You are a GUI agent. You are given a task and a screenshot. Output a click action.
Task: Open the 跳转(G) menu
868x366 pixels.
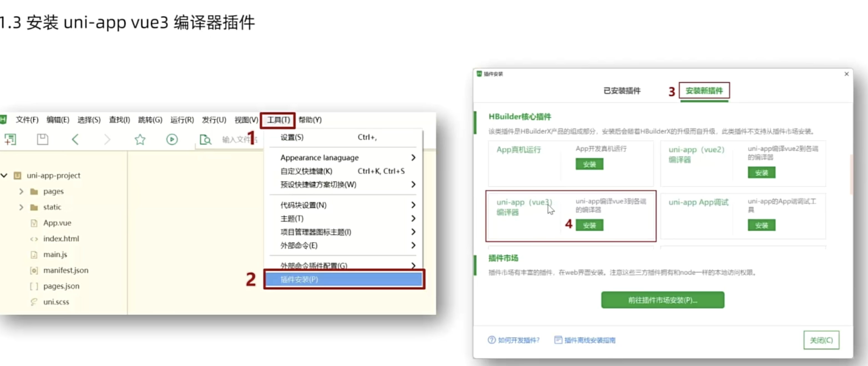pyautogui.click(x=150, y=120)
